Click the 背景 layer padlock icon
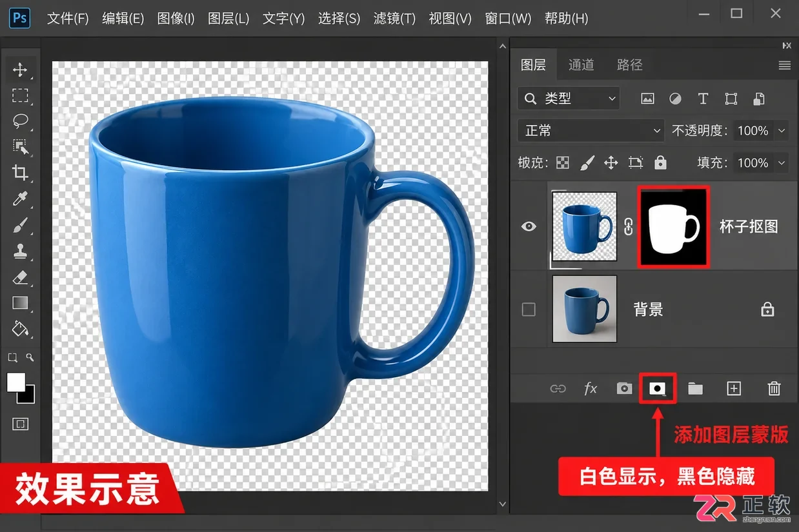799x532 pixels. [767, 310]
